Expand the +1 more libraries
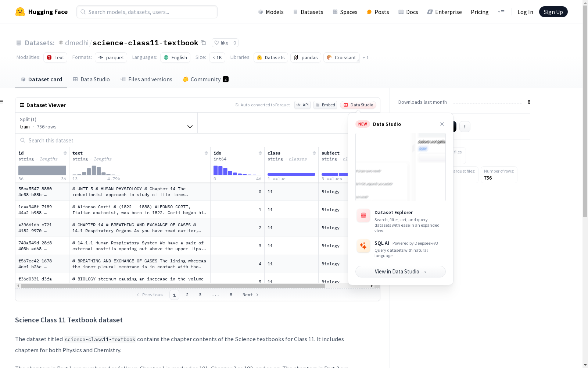 (x=366, y=57)
